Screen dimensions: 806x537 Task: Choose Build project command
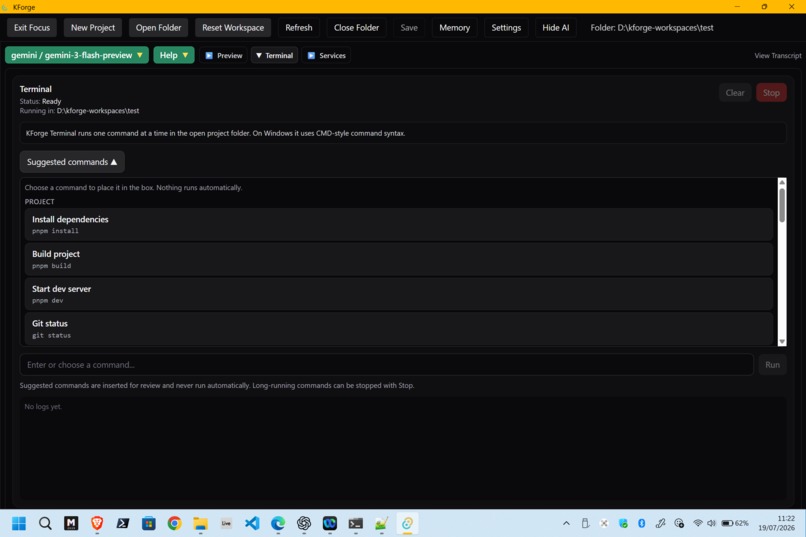(x=399, y=259)
